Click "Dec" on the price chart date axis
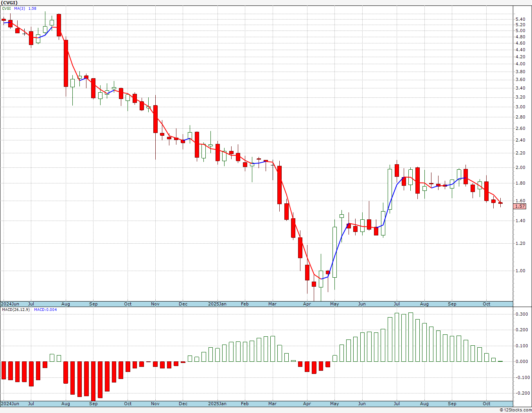The width and height of the screenshot is (532, 413). [183, 304]
